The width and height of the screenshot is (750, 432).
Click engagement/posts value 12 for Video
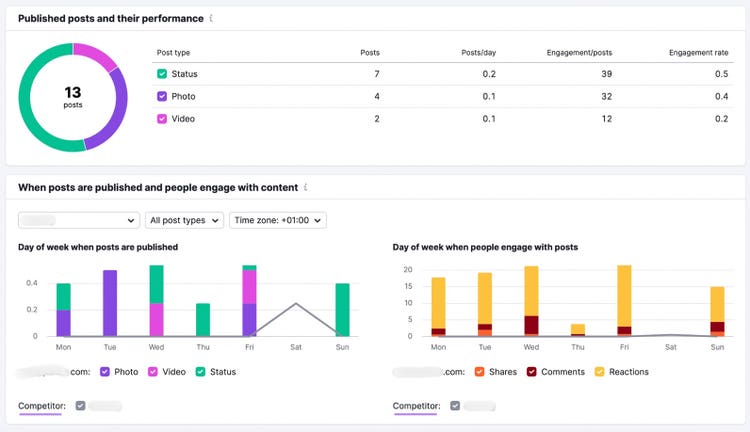[x=607, y=119]
